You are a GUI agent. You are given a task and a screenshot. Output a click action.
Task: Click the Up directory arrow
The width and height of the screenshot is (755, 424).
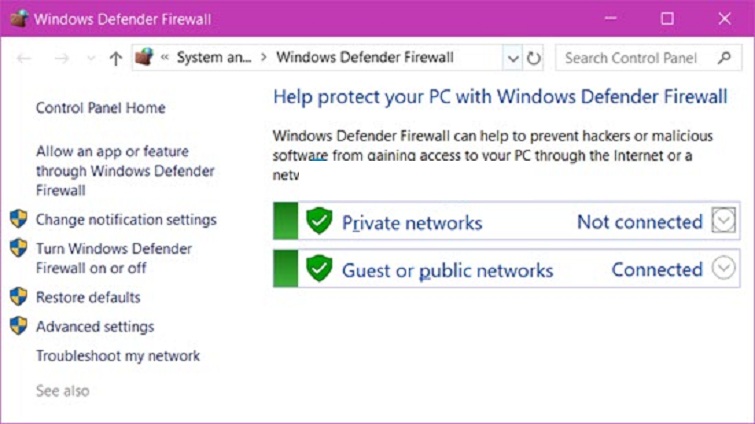[115, 58]
